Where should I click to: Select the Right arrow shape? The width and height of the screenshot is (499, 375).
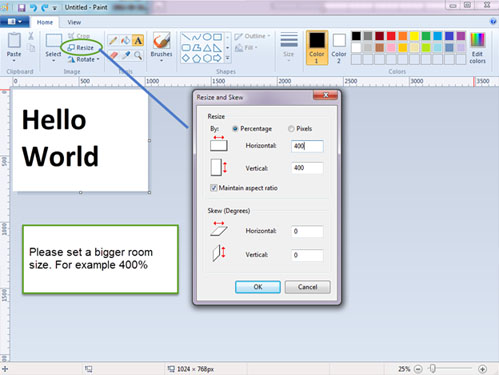point(217,58)
